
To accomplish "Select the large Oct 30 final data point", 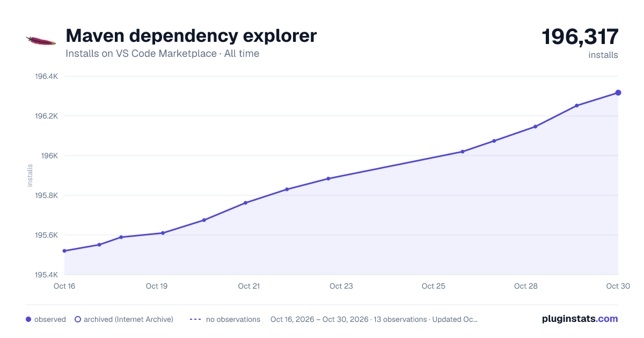I will point(618,93).
